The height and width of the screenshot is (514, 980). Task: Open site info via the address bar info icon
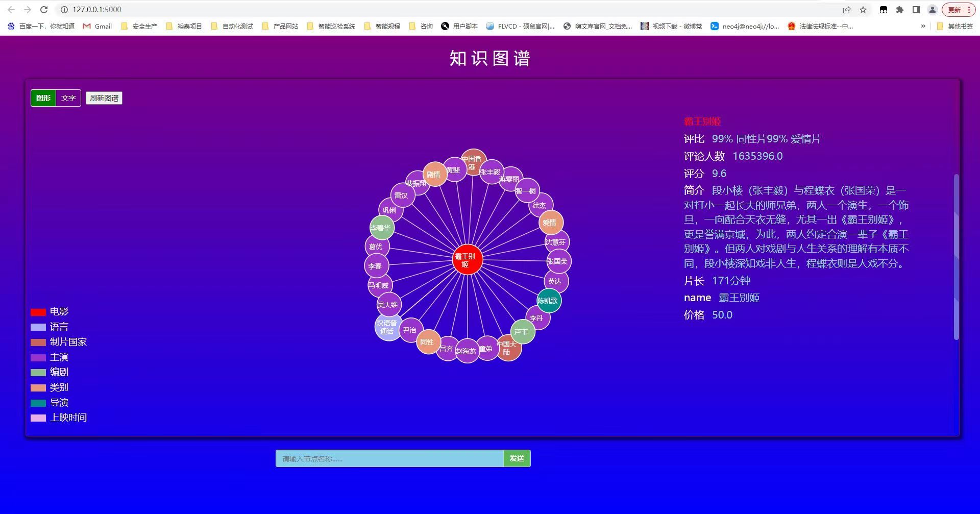click(63, 9)
